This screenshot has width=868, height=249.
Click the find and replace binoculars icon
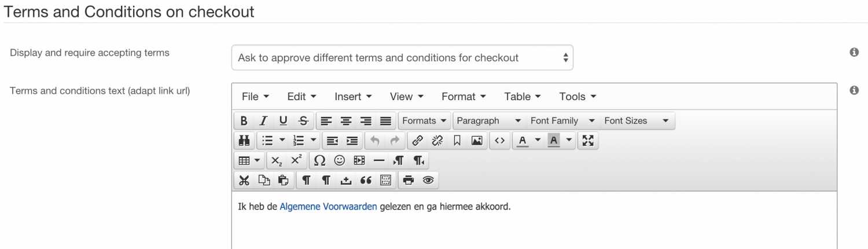click(x=244, y=141)
